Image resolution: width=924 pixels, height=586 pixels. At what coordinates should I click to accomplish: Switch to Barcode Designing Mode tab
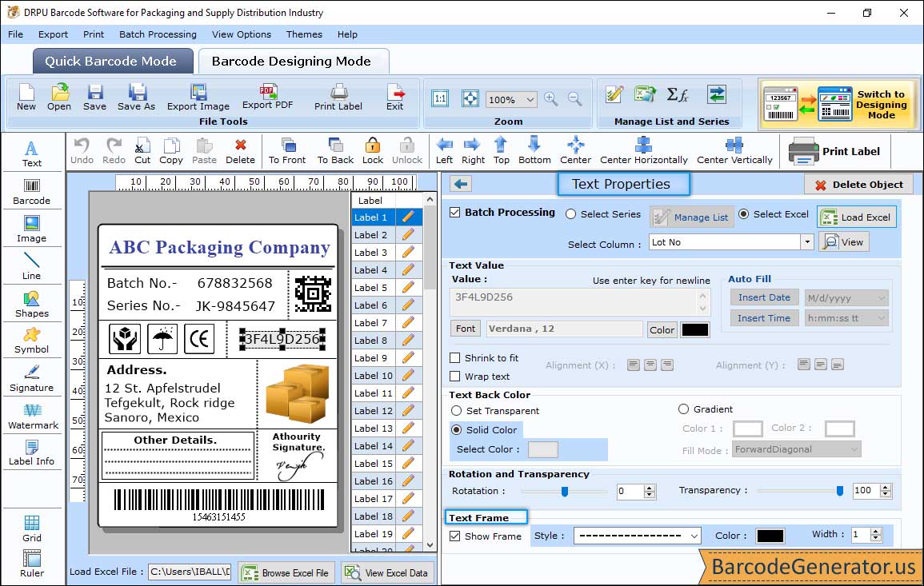coord(292,62)
